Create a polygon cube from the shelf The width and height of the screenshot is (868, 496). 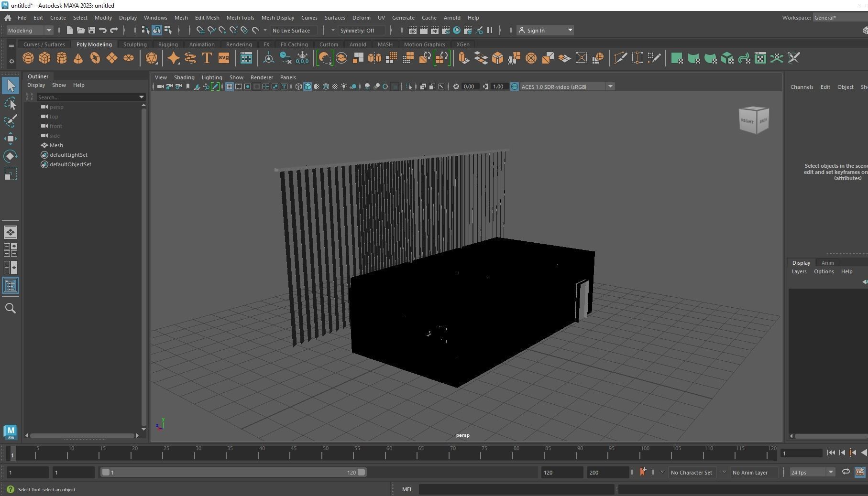44,58
